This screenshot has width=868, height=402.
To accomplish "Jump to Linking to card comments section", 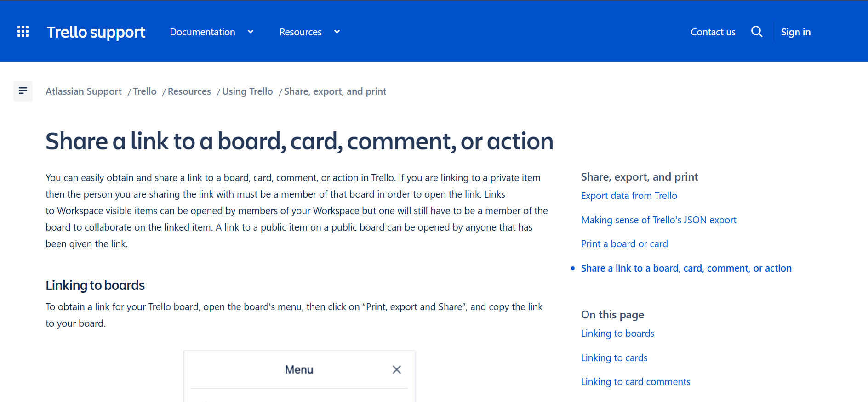I will coord(636,382).
